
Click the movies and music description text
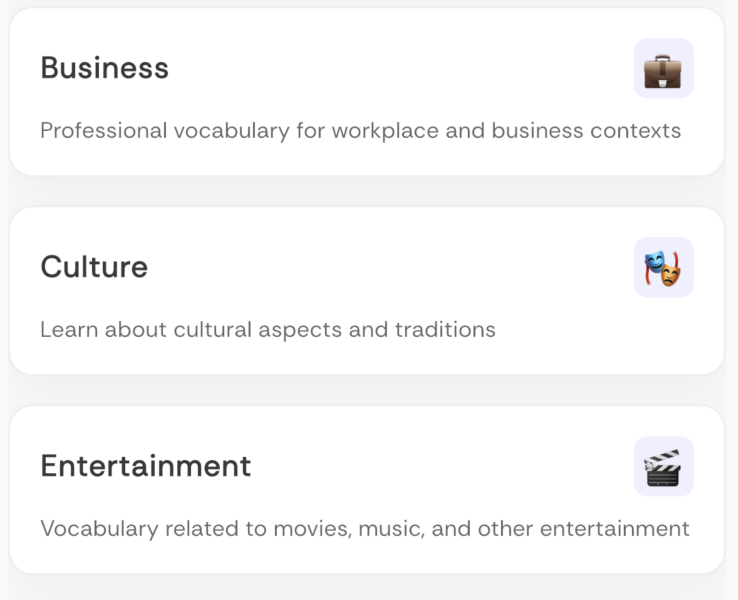click(x=364, y=529)
